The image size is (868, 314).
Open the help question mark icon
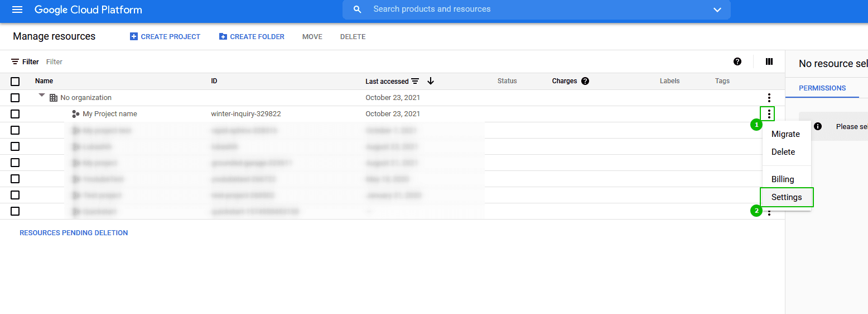[737, 61]
